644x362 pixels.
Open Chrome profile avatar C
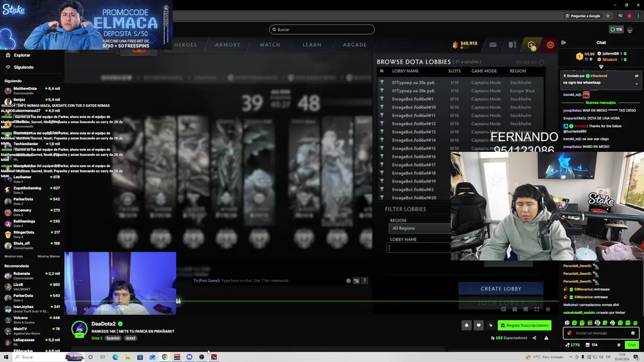point(629,16)
